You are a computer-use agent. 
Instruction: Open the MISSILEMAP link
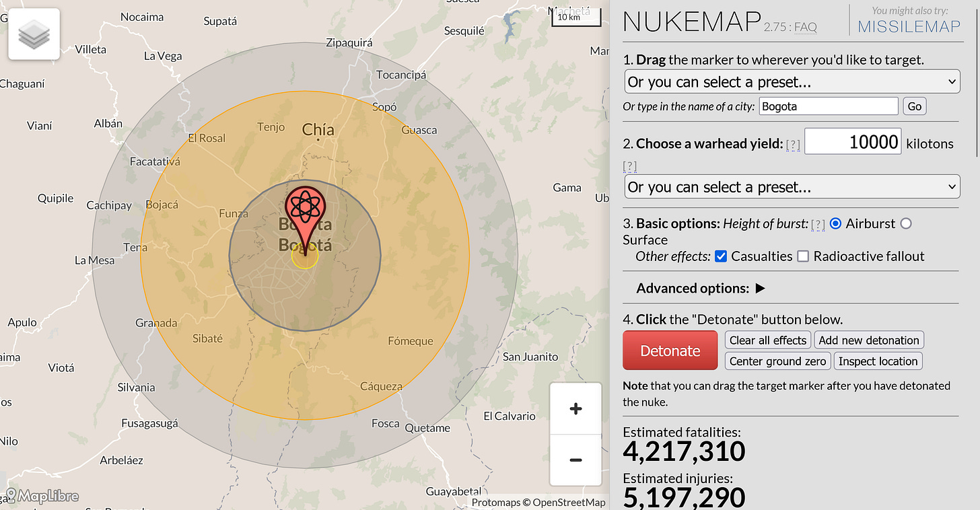909,26
